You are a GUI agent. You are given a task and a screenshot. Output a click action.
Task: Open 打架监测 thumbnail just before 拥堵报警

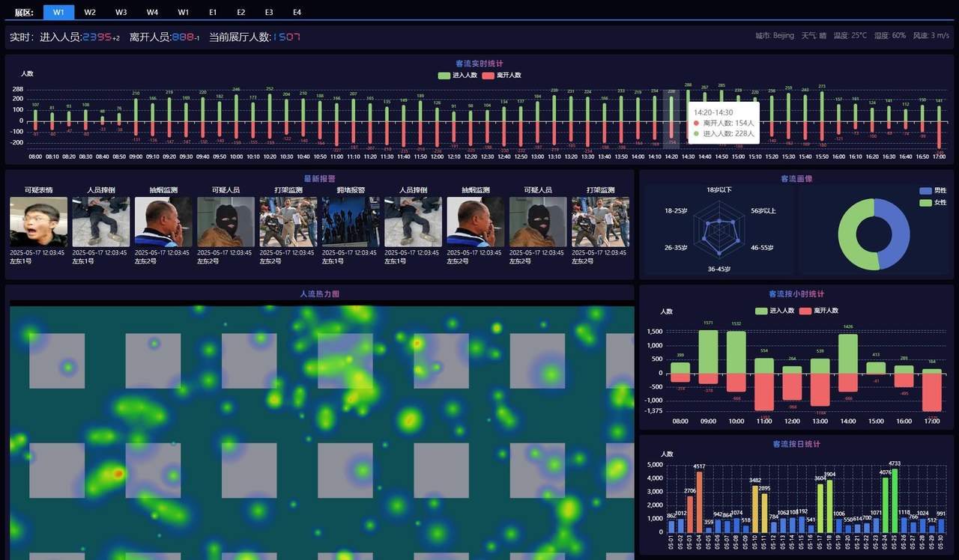click(x=288, y=222)
